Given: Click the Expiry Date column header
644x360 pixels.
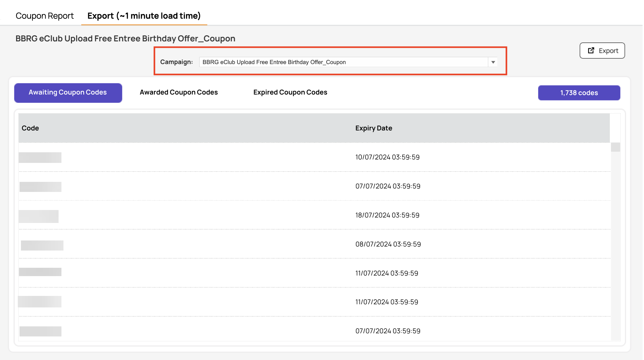Looking at the screenshot, I should point(374,128).
